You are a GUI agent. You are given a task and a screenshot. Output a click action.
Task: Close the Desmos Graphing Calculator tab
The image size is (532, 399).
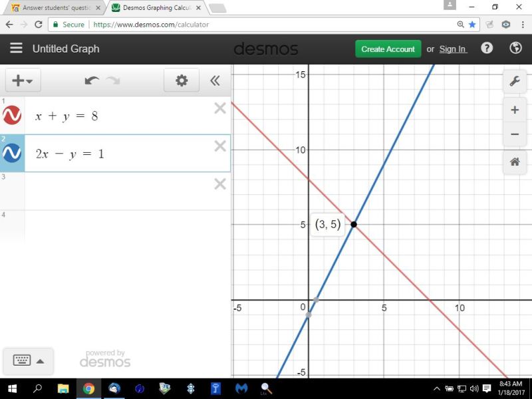(x=198, y=8)
